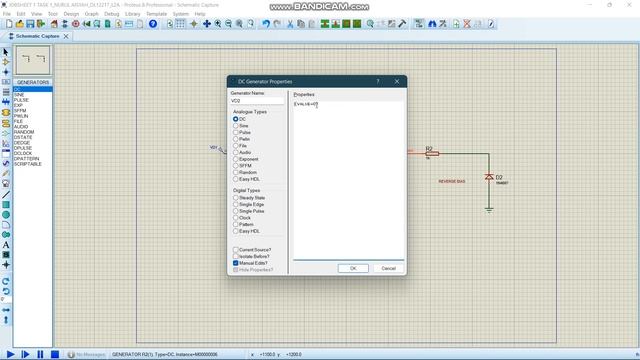Enable the Current Source? checkbox
Image resolution: width=640 pixels, height=360 pixels.
click(236, 249)
